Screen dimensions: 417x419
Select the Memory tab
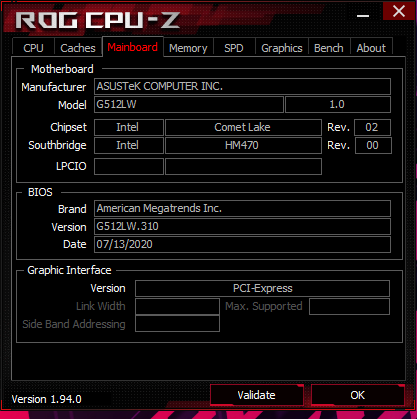[x=188, y=48]
